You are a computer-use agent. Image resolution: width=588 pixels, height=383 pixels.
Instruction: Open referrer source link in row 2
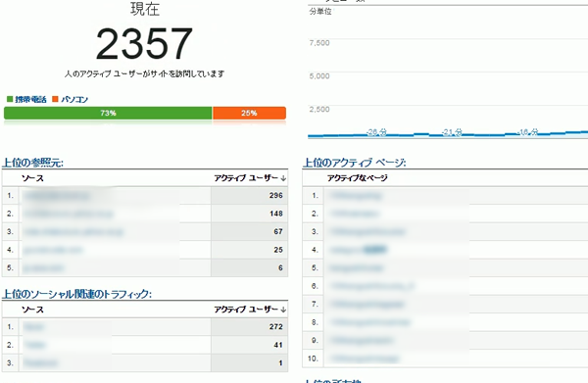[x=68, y=214]
